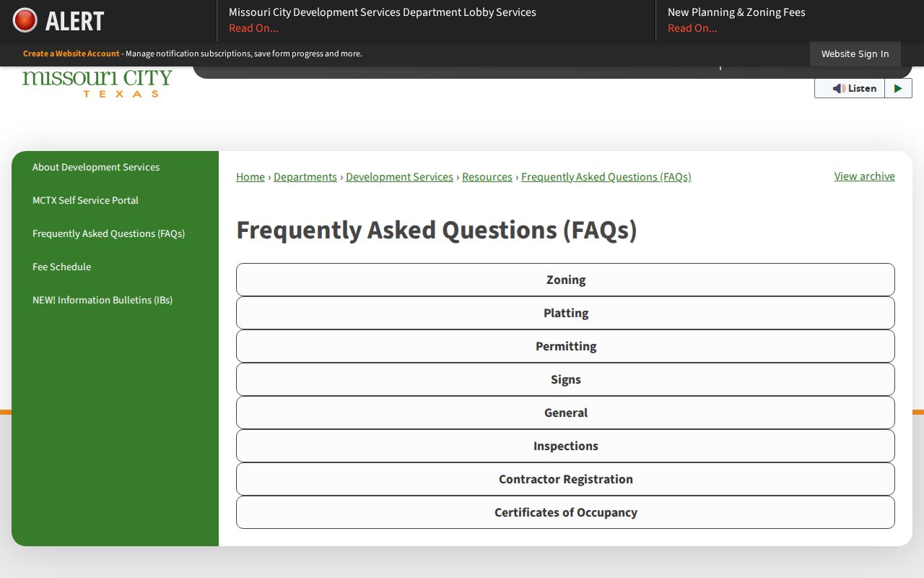Click the ALERT heading text

click(x=75, y=21)
